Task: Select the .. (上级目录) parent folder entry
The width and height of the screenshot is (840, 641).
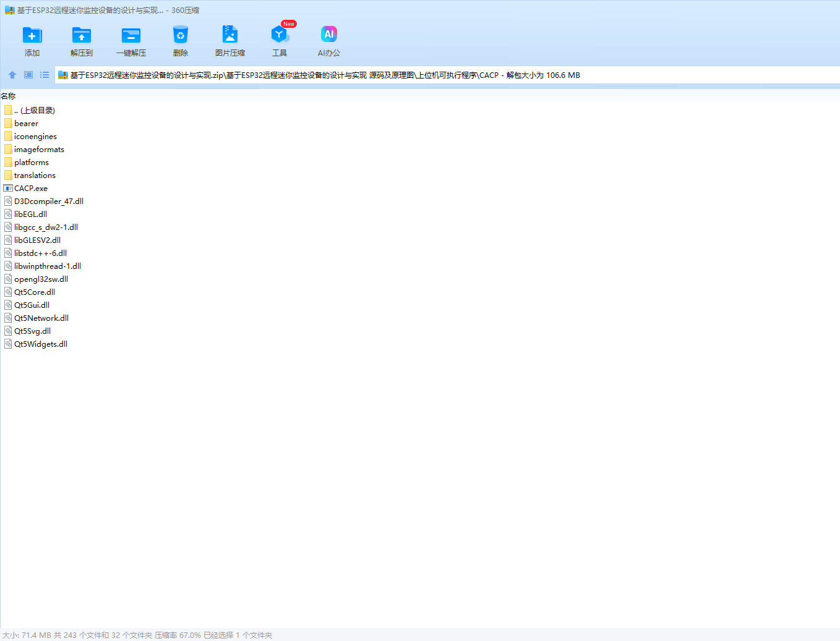Action: click(29, 111)
